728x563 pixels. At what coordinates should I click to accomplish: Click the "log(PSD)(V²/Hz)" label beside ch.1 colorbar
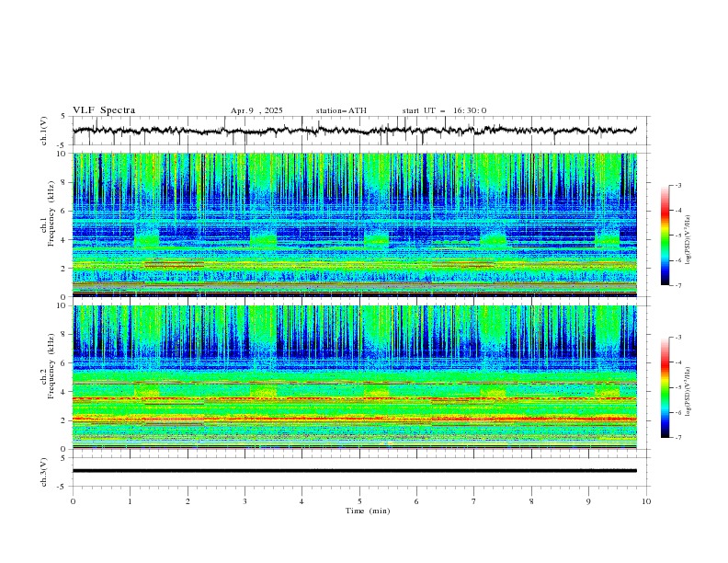point(688,240)
